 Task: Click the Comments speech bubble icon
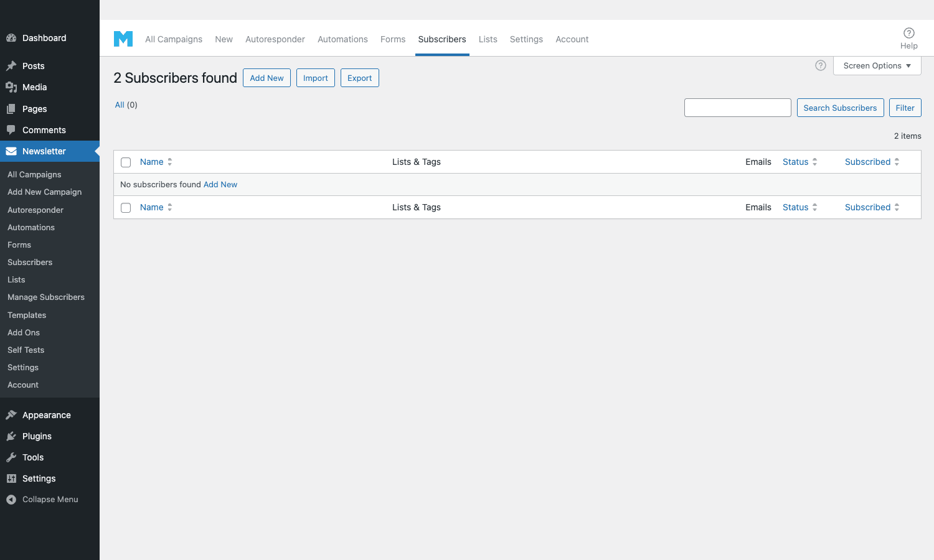11,130
